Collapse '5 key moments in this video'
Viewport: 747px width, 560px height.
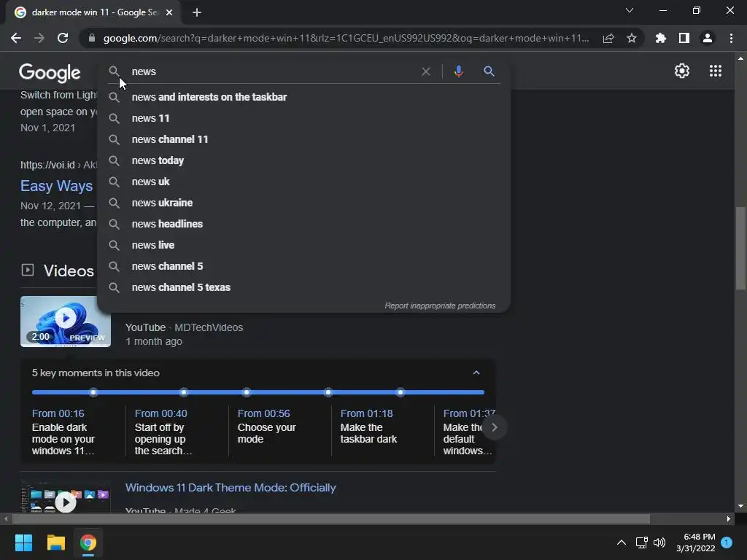click(x=476, y=373)
